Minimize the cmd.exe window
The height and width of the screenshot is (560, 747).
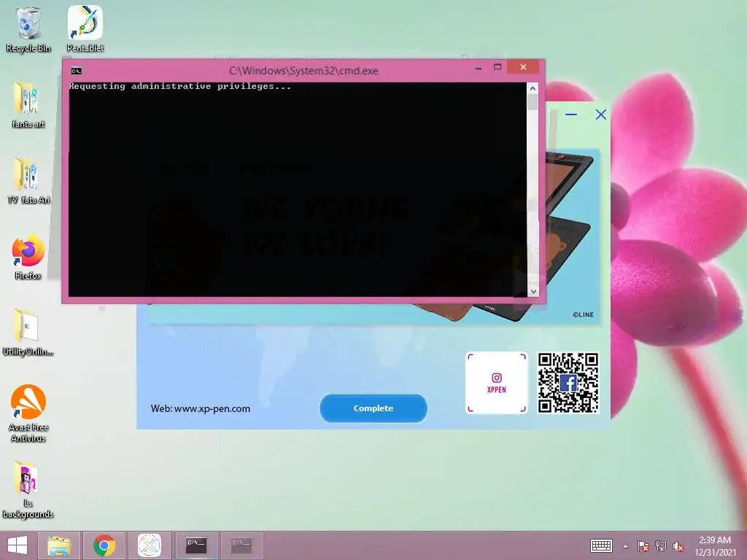(x=479, y=68)
